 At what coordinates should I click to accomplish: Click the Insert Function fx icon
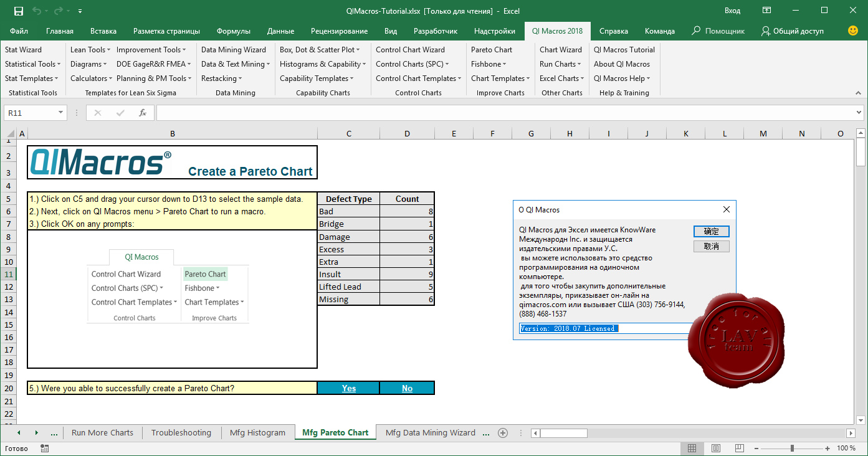pos(143,113)
